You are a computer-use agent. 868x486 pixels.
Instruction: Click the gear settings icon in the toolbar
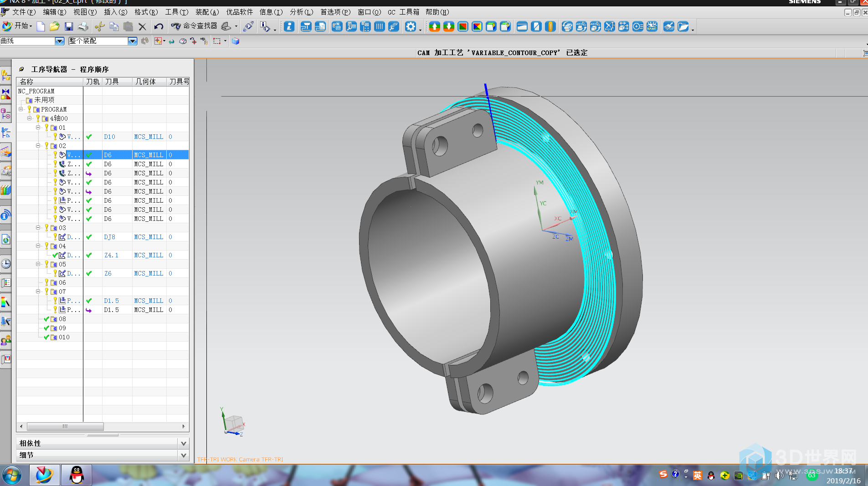(411, 26)
